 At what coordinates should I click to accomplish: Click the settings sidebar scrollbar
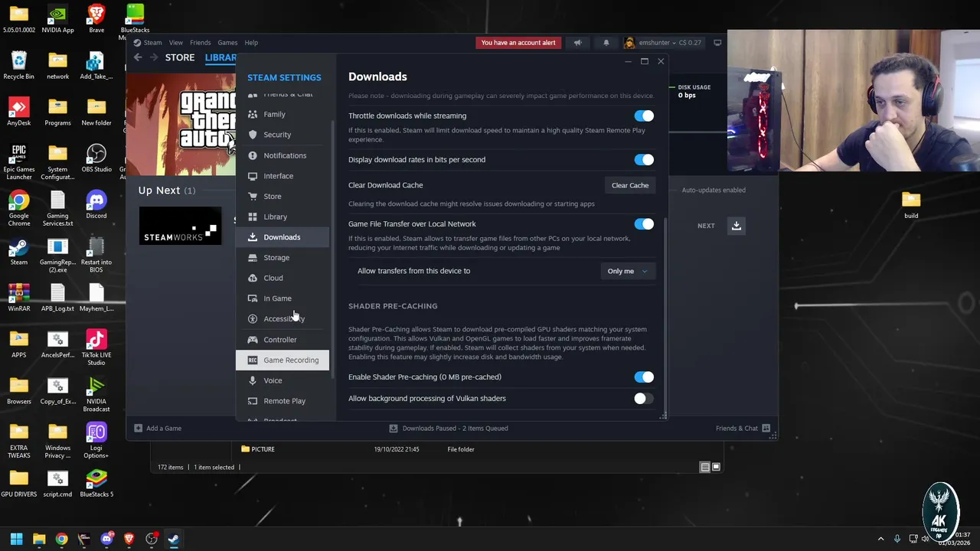(x=332, y=248)
